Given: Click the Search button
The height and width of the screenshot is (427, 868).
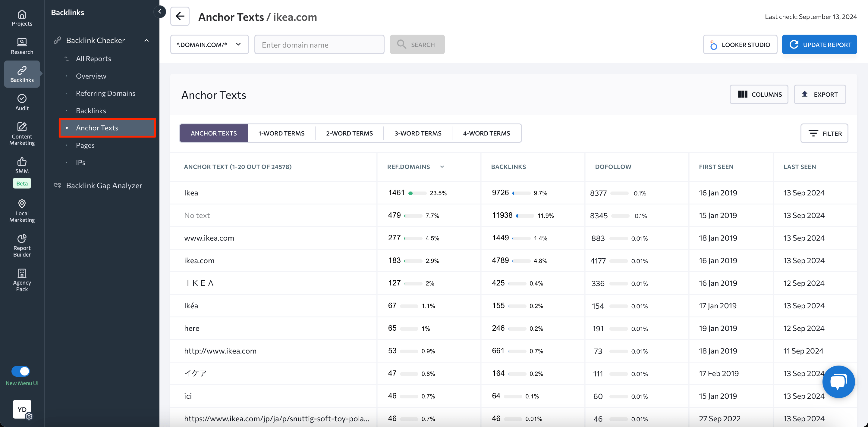Looking at the screenshot, I should (417, 45).
